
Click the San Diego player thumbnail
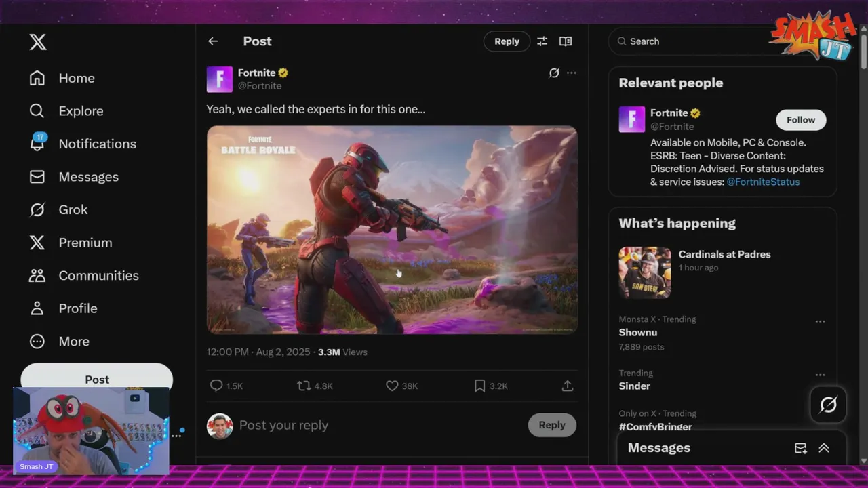tap(645, 272)
